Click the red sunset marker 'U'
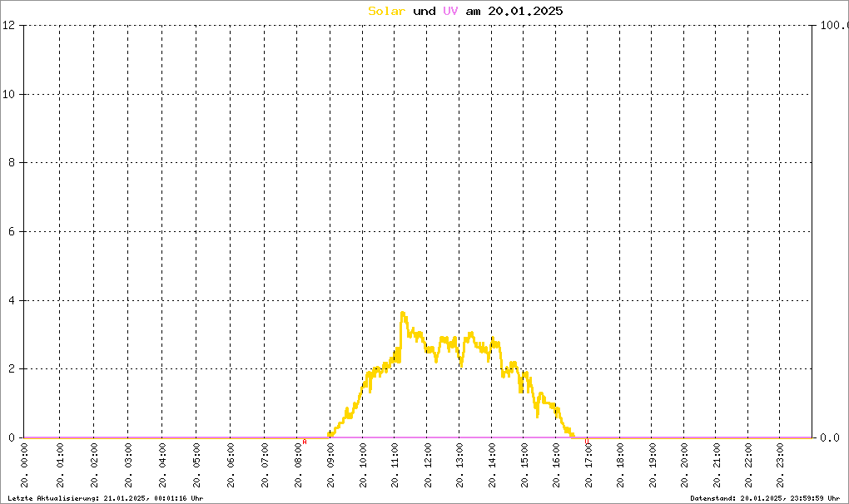 click(587, 442)
